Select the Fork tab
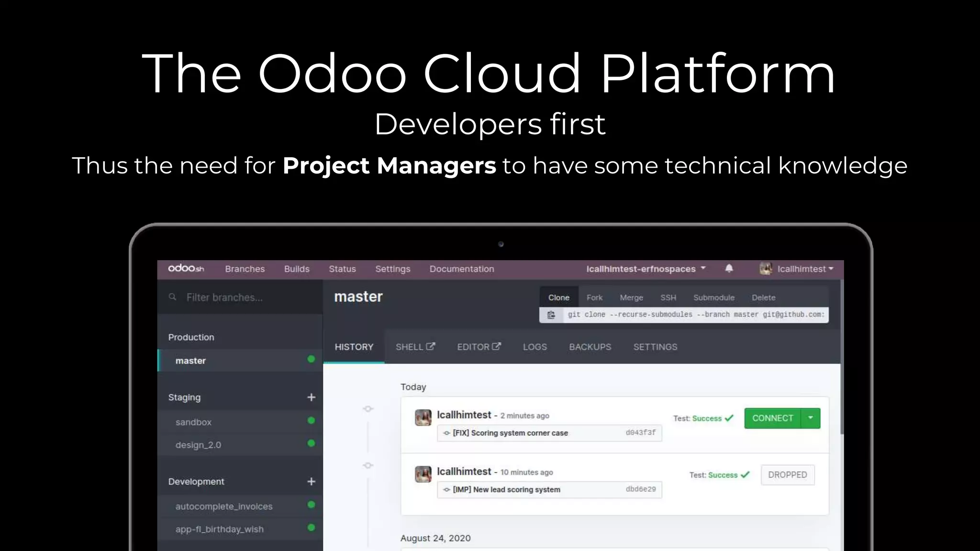The height and width of the screenshot is (551, 980). (594, 298)
